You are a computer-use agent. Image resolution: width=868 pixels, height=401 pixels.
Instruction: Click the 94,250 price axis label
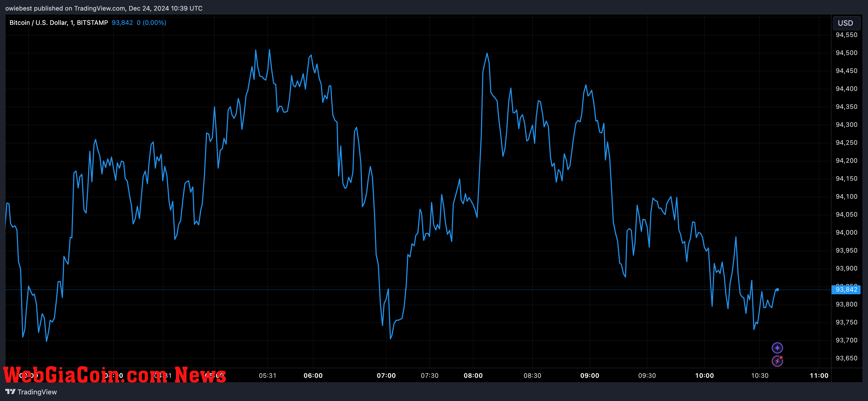846,143
